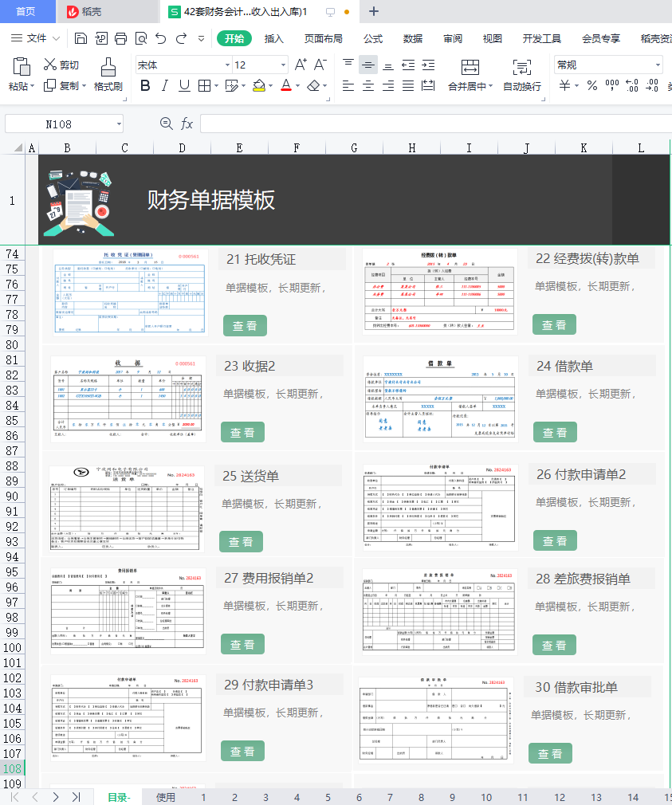Select the Format Painter tool

pos(108,76)
